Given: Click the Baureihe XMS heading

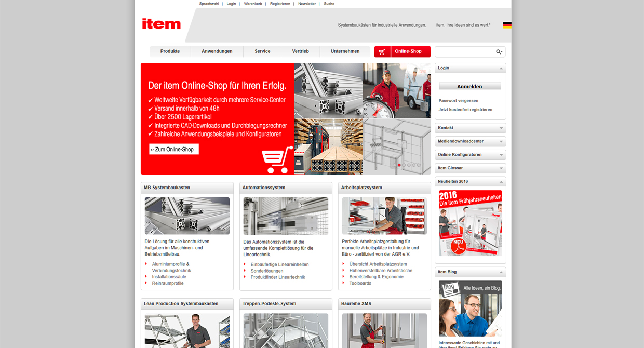Looking at the screenshot, I should click(x=356, y=304).
